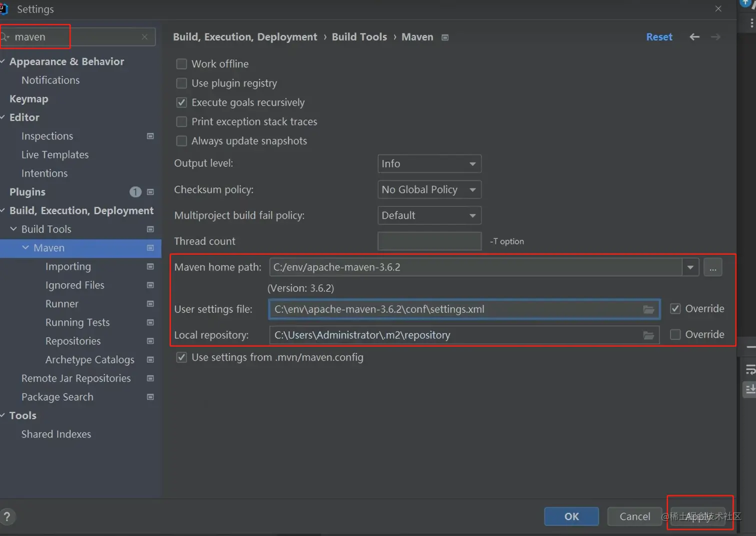The image size is (756, 536).
Task: Open the Output level dropdown
Action: (x=429, y=164)
